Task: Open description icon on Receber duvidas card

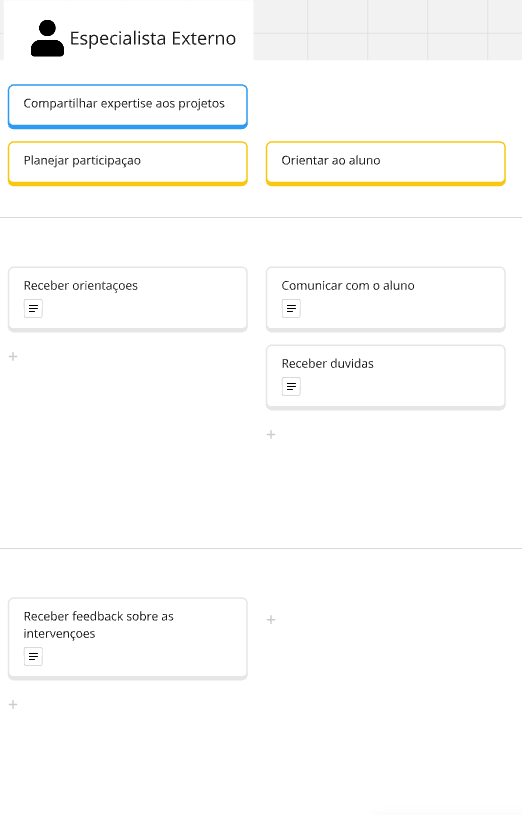Action: [x=291, y=387]
